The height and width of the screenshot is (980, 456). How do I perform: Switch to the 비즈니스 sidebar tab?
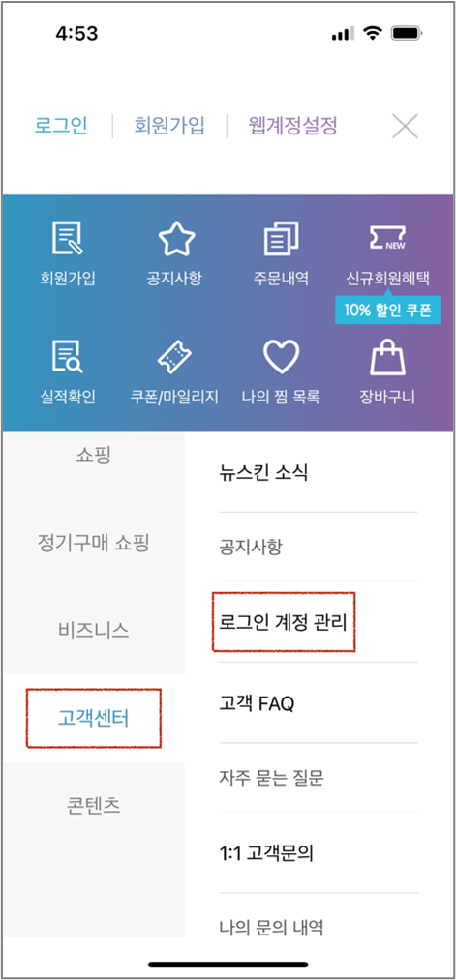point(93,630)
